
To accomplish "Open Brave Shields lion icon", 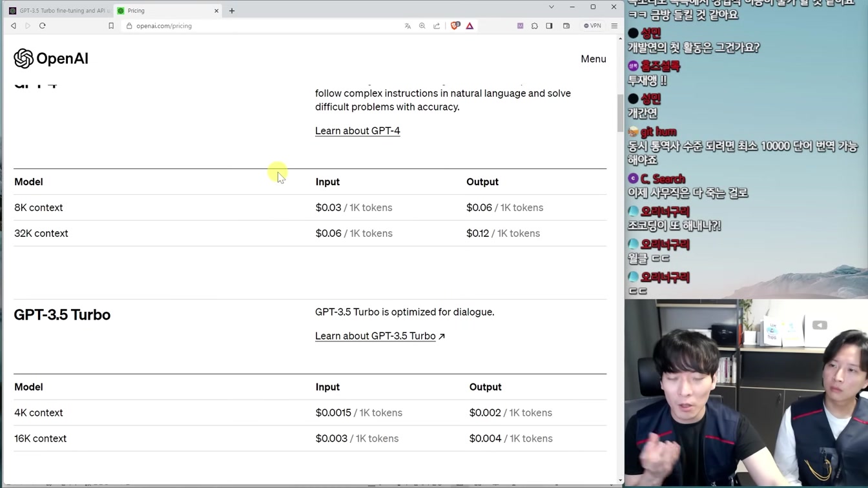I will pyautogui.click(x=455, y=26).
